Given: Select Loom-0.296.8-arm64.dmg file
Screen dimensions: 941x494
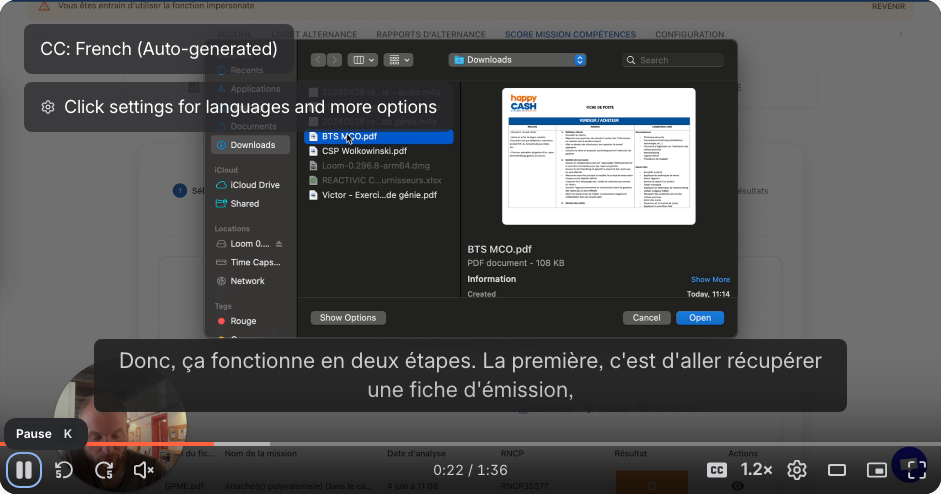Looking at the screenshot, I should (379, 166).
